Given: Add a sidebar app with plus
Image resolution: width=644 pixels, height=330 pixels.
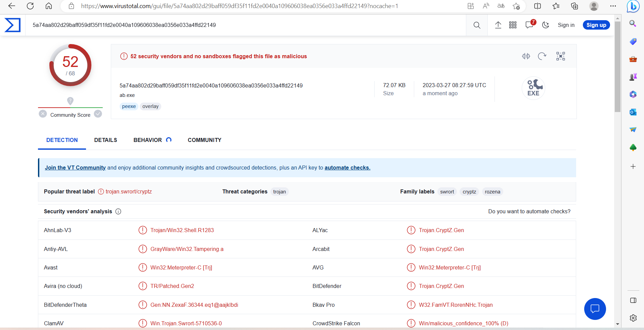Looking at the screenshot, I should pyautogui.click(x=633, y=167).
